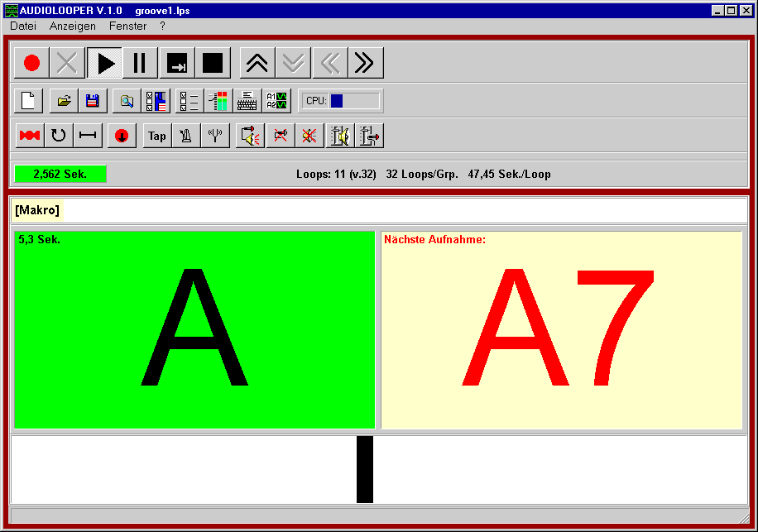Click the red Record button
This screenshot has width=758, height=532.
31,63
